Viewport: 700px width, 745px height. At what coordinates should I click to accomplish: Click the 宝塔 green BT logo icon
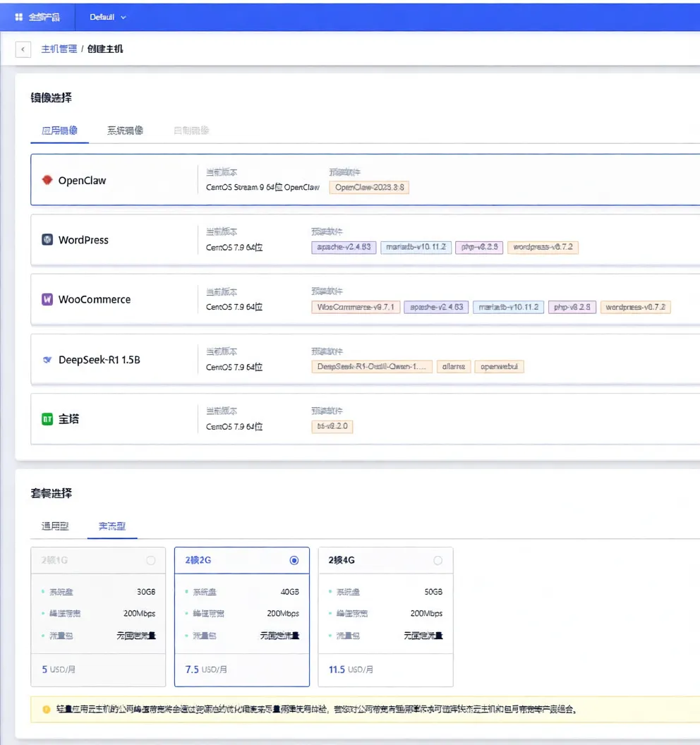point(47,418)
